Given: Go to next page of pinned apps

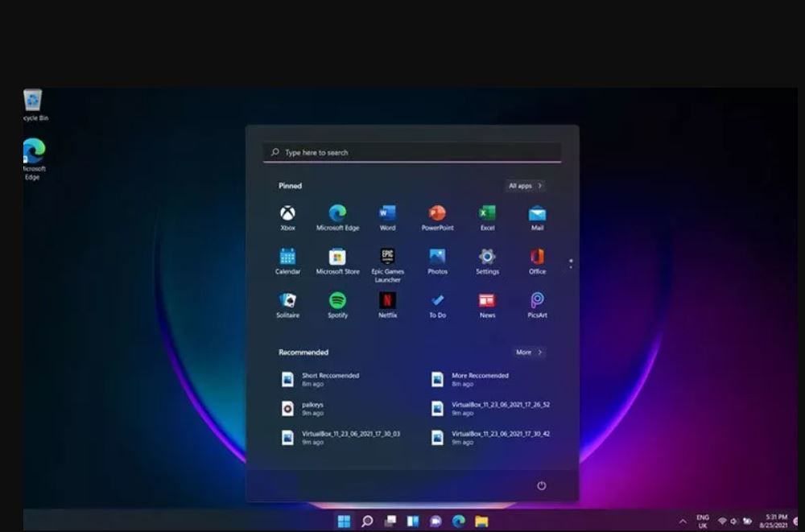Looking at the screenshot, I should [571, 267].
